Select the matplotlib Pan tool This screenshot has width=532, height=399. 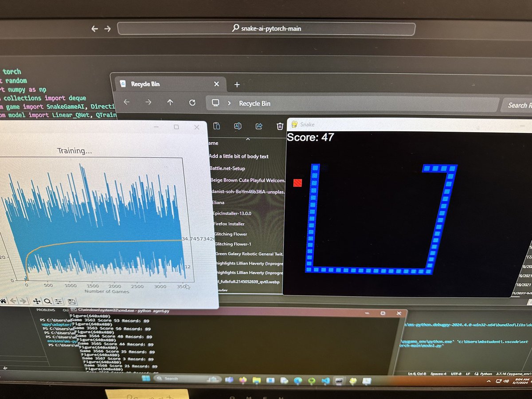point(36,301)
